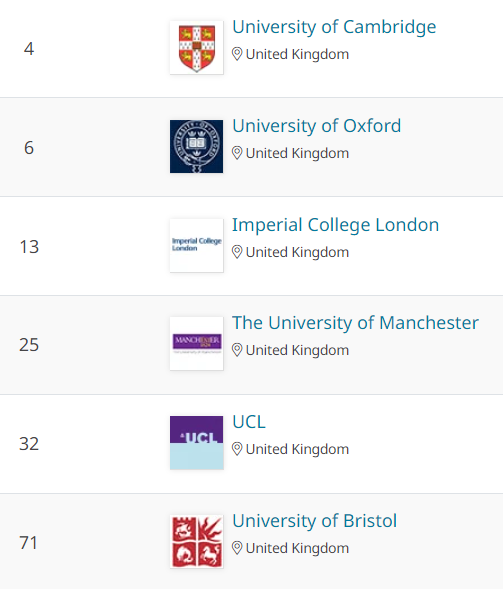Viewport: 503px width, 589px height.
Task: Click the red Bristol logo
Action: (x=196, y=542)
